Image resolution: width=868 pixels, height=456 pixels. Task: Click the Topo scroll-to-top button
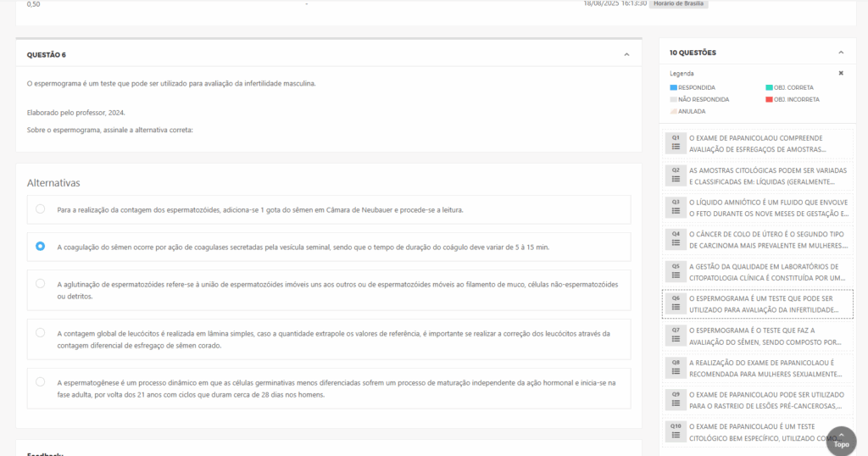click(x=841, y=440)
